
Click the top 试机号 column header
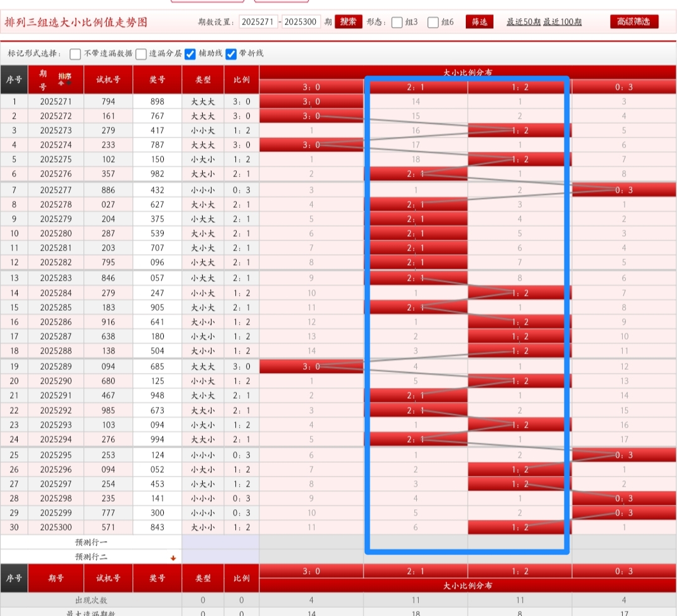tap(108, 80)
